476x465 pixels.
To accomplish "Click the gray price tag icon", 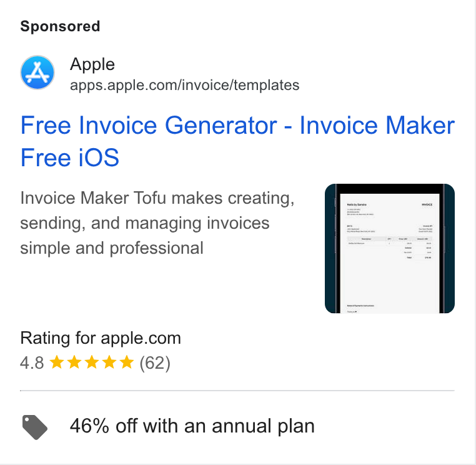I will click(34, 427).
